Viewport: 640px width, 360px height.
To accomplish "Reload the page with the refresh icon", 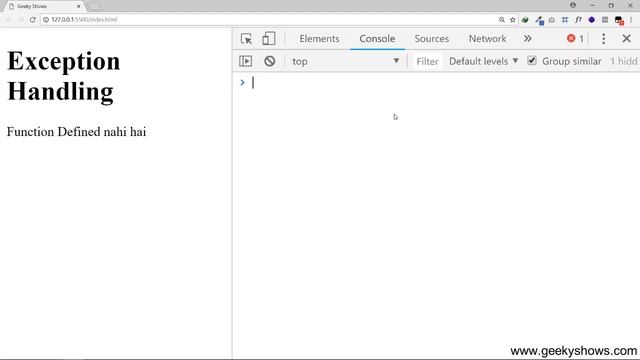I will pyautogui.click(x=33, y=20).
